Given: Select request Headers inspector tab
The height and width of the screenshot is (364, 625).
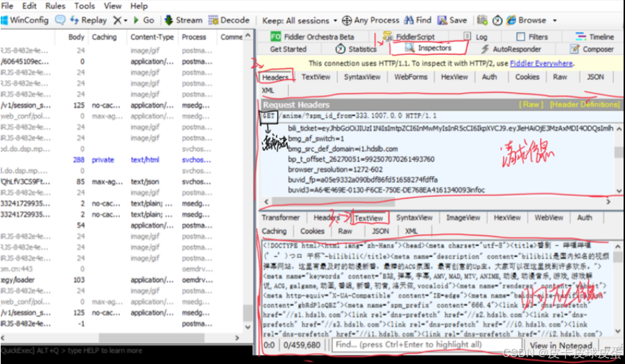Looking at the screenshot, I should point(275,77).
